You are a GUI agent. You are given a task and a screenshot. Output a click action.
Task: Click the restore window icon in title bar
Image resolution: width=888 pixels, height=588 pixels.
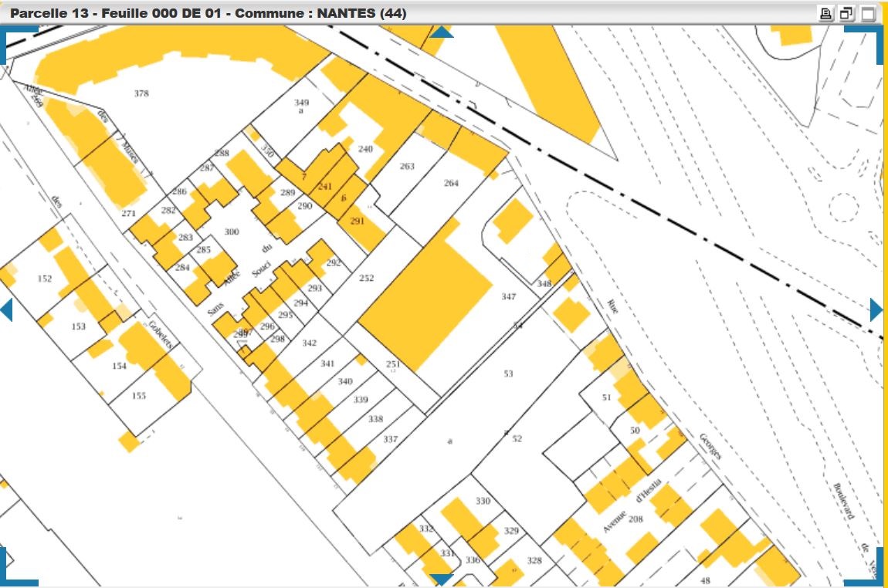pos(847,13)
